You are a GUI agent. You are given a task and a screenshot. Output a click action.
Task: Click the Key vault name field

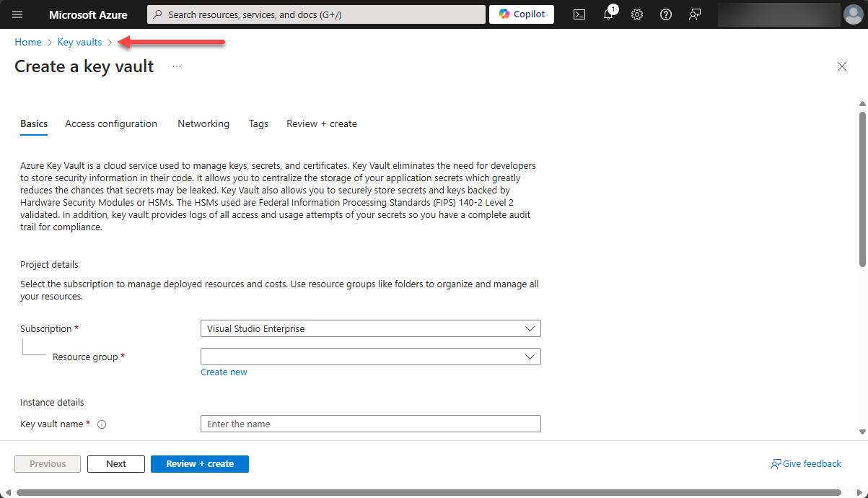pos(371,424)
